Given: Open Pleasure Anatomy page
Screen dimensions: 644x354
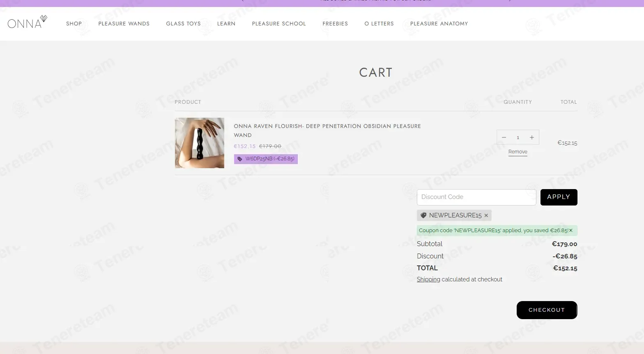Looking at the screenshot, I should point(439,24).
